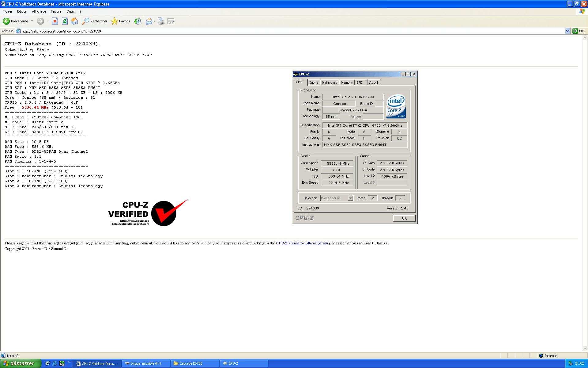Expand the Mail icon dropdown arrow
Screen dimensions: 588x368
coord(154,21)
